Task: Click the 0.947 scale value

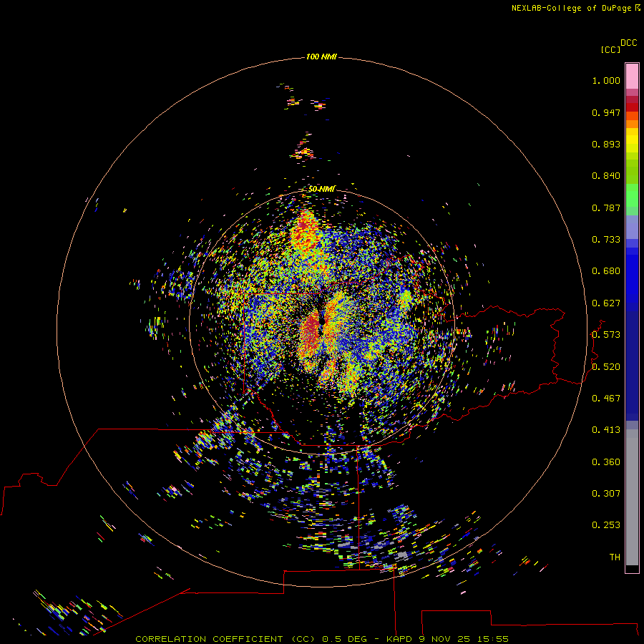Action: 606,112
